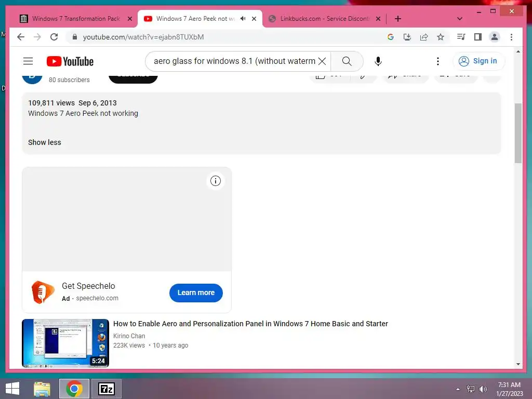This screenshot has width=532, height=399.
Task: Click the install/download page icon
Action: (407, 37)
